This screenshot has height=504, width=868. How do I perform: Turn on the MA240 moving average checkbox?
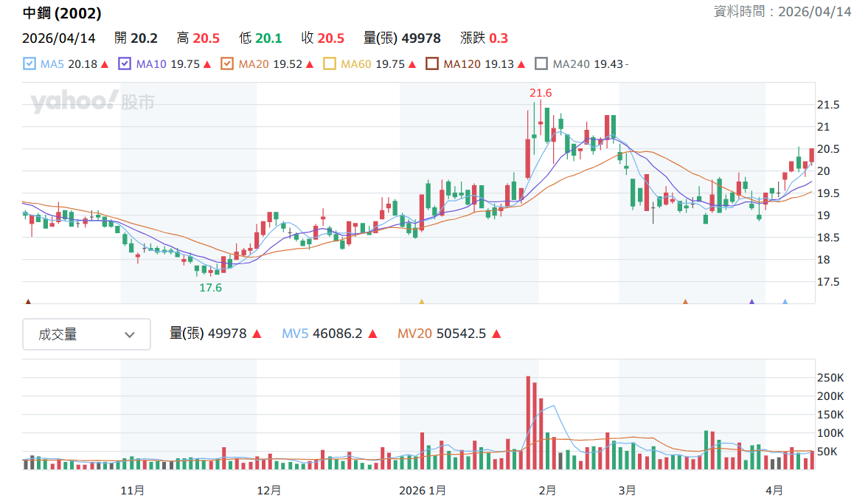point(541,64)
